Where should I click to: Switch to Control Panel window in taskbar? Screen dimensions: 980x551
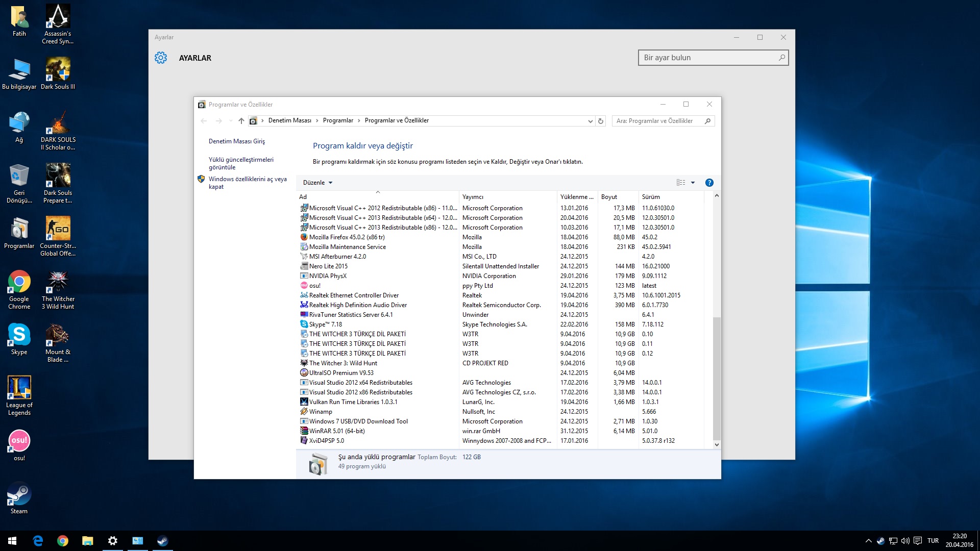tap(138, 541)
